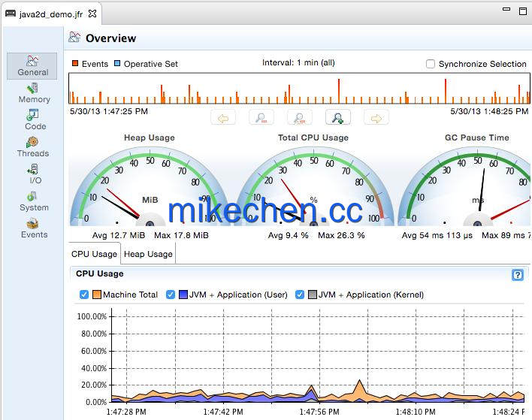Click the events timeline range bar
Screen dimensions: 532x420
coord(299,88)
